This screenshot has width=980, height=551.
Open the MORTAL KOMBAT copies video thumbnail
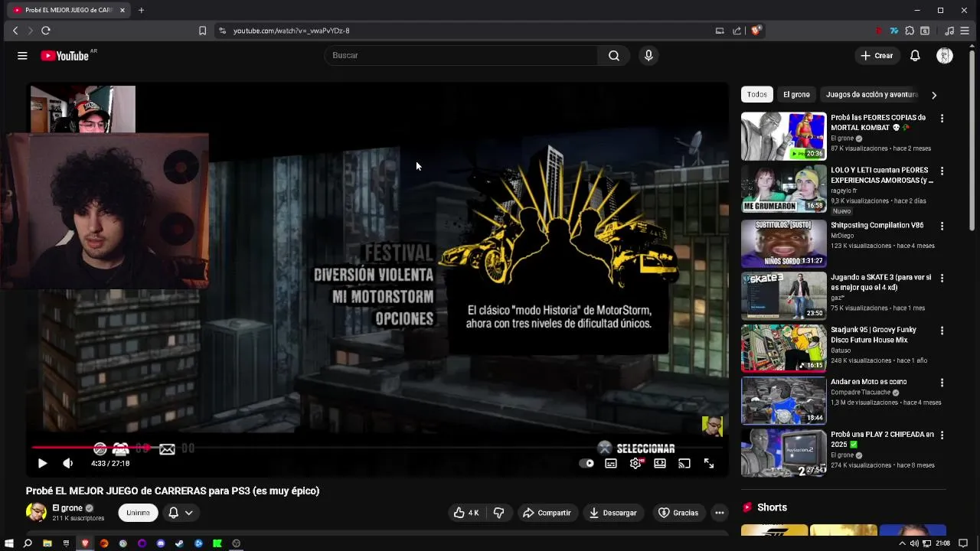click(x=783, y=136)
